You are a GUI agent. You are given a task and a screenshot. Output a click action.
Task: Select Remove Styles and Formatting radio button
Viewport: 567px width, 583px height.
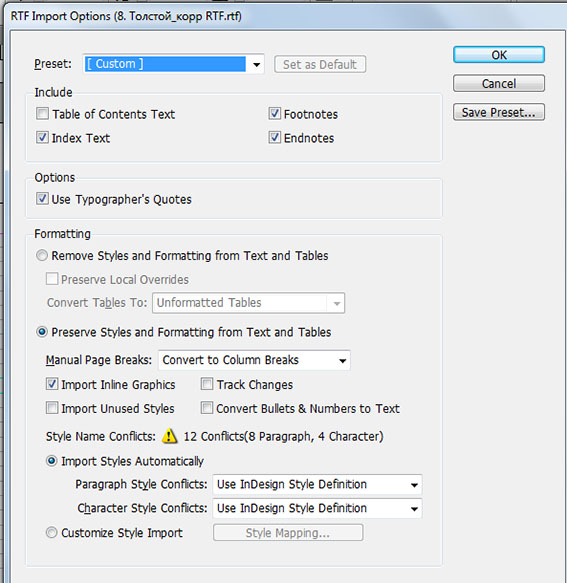(x=42, y=255)
